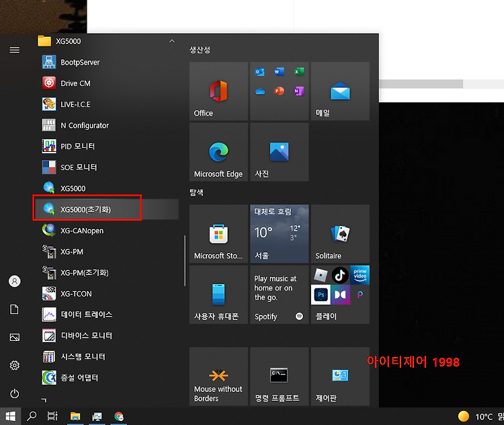Open PID 모니터 tool
Viewport: 504px width, 425px height.
click(106, 147)
